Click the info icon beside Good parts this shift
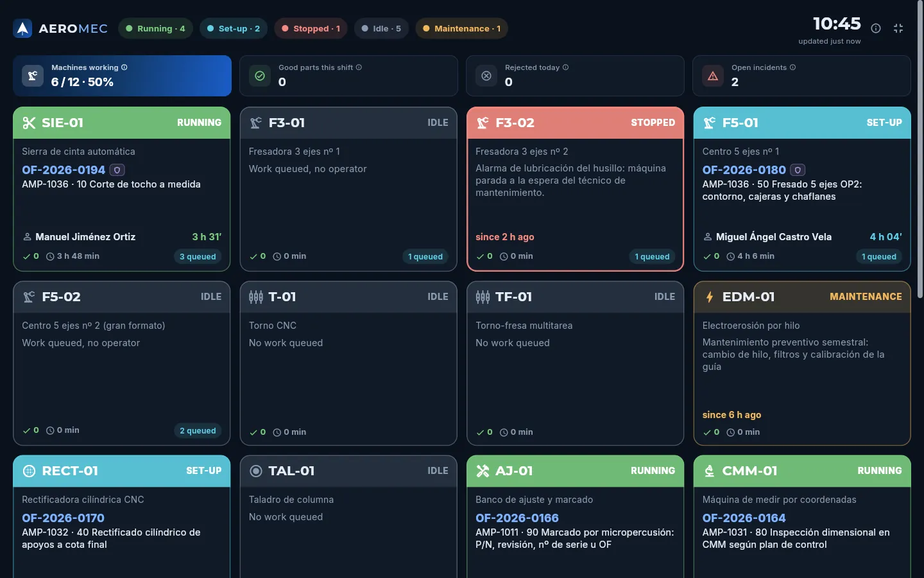 (x=359, y=67)
